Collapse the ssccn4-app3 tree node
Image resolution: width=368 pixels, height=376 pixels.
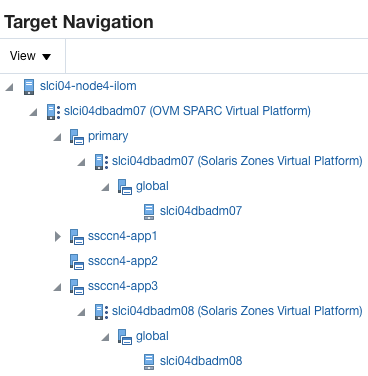click(58, 287)
